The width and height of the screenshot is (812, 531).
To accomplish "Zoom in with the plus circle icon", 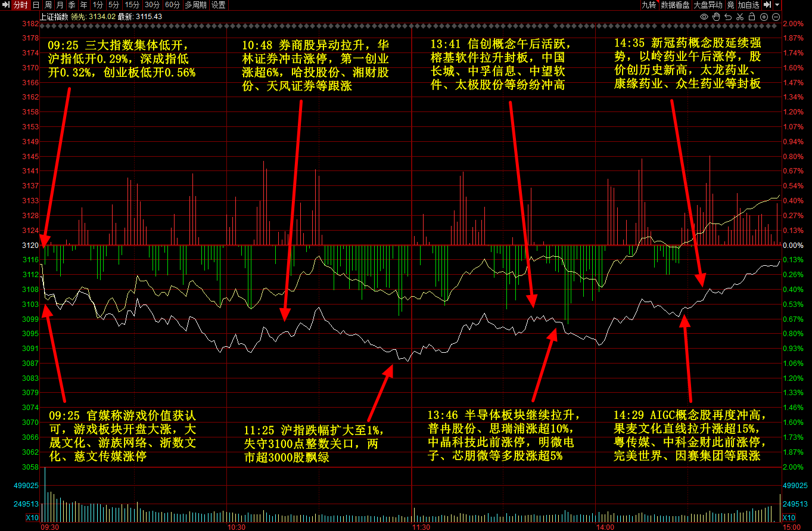I will tap(765, 17).
